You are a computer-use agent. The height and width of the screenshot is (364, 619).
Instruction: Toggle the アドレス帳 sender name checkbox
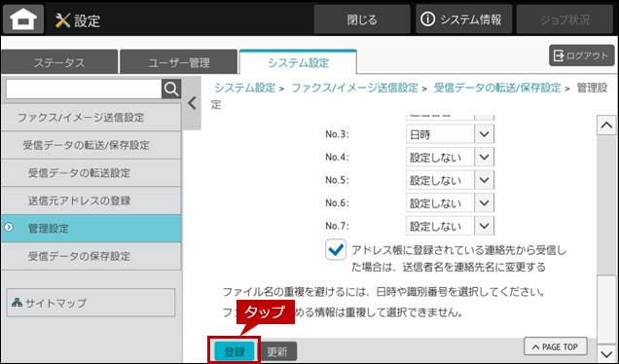pos(336,249)
